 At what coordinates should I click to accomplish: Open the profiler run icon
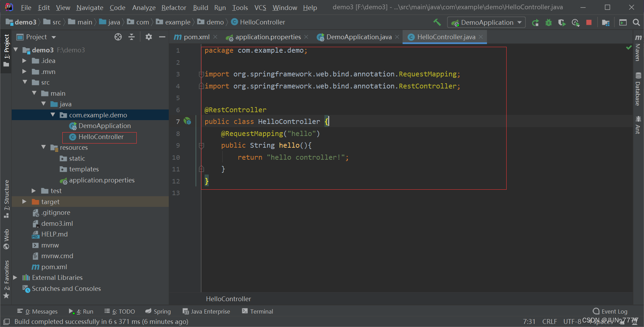[x=575, y=23]
